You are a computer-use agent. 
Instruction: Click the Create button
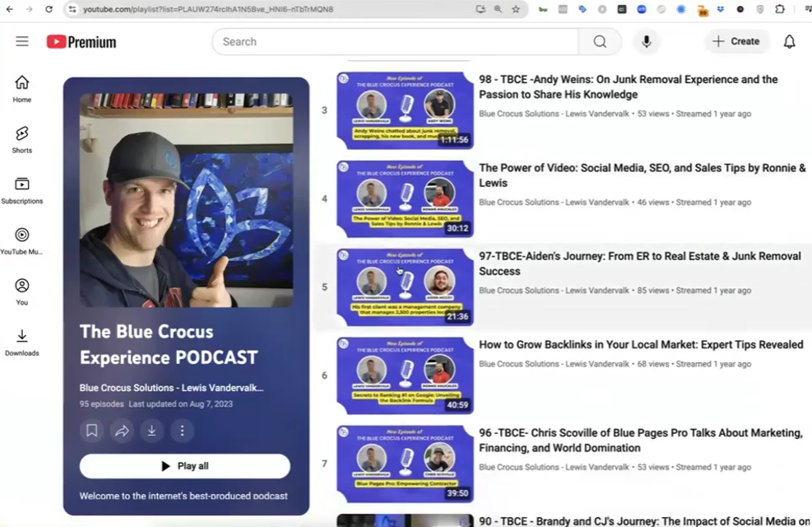click(735, 41)
